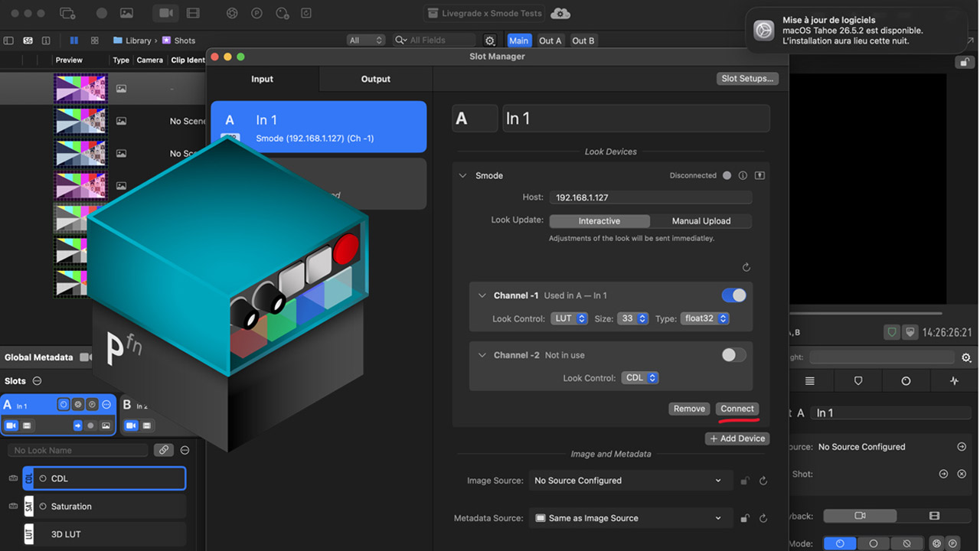Screen dimensions: 980x551
Task: Clear the Shot with the X icon
Action: (962, 474)
